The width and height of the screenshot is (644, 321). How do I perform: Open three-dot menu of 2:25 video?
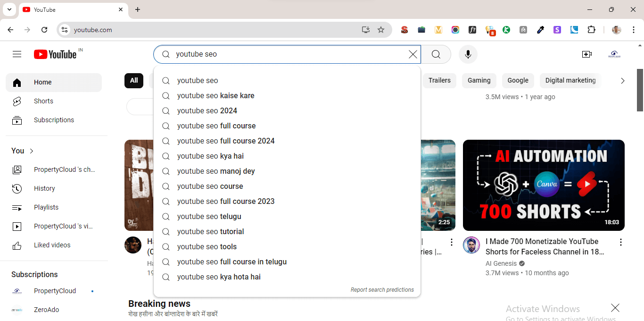click(x=452, y=242)
